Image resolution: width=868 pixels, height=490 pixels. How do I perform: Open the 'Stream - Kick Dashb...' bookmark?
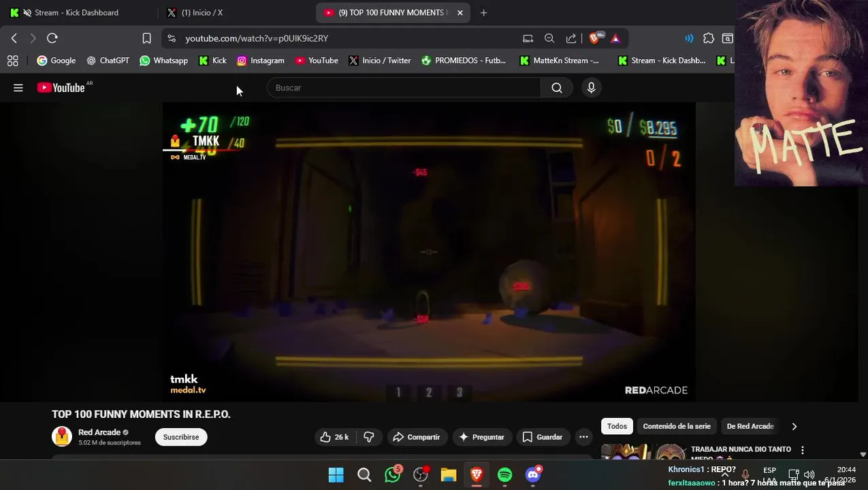662,61
